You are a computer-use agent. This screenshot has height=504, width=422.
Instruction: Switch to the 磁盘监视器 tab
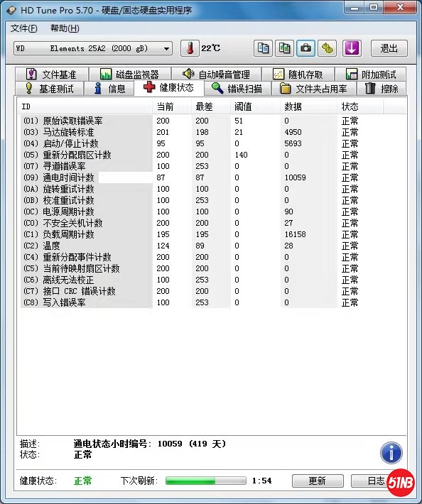pyautogui.click(x=130, y=75)
